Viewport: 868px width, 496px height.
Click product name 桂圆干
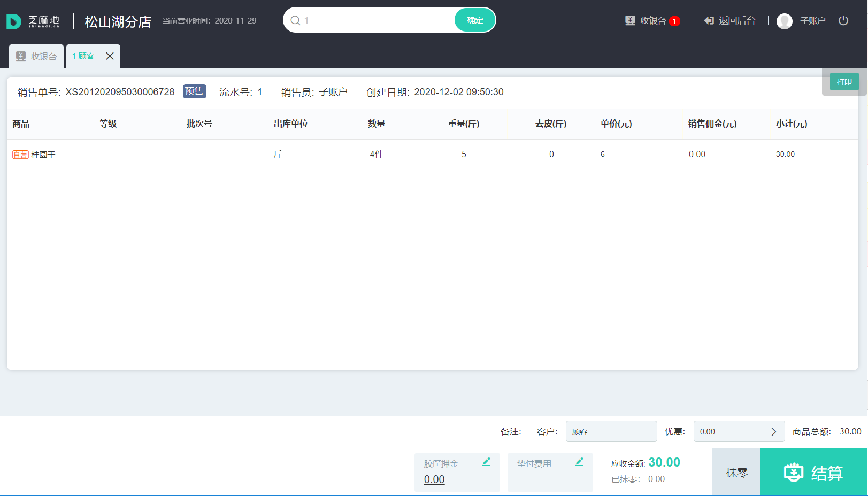click(x=43, y=155)
